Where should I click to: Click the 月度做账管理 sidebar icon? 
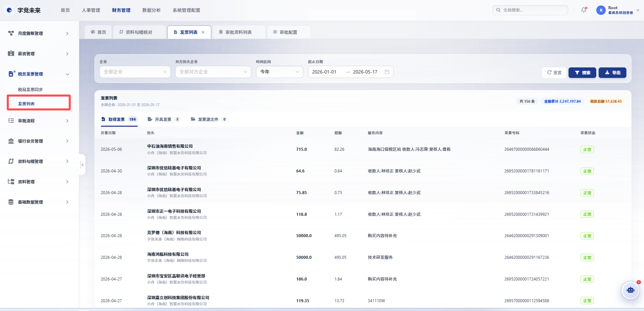pyautogui.click(x=11, y=33)
